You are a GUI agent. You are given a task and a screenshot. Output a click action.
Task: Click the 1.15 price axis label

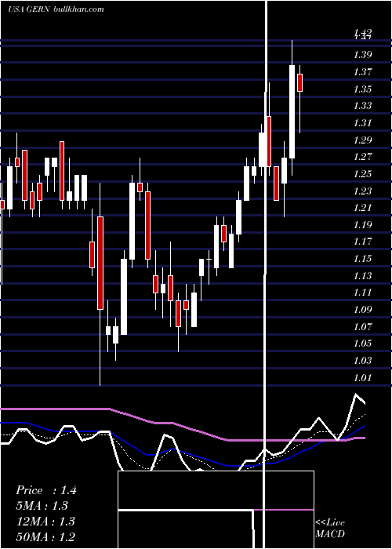(362, 259)
